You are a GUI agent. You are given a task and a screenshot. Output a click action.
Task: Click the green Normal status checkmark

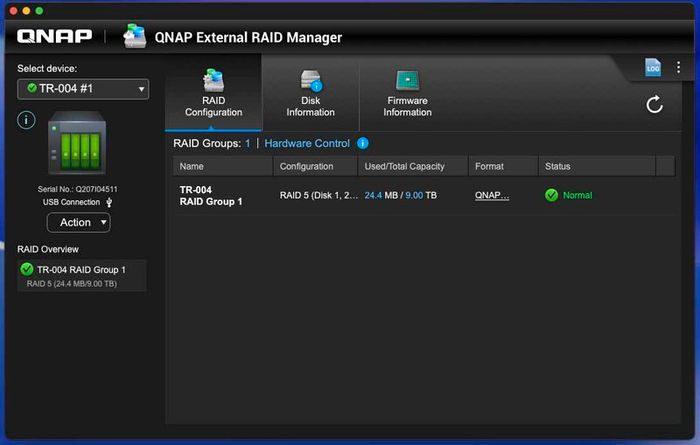point(551,195)
